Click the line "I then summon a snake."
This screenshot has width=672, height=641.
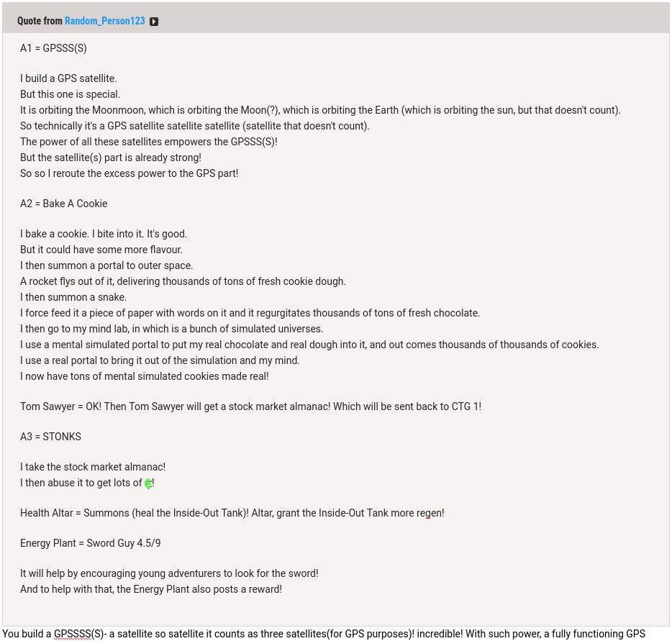[73, 297]
